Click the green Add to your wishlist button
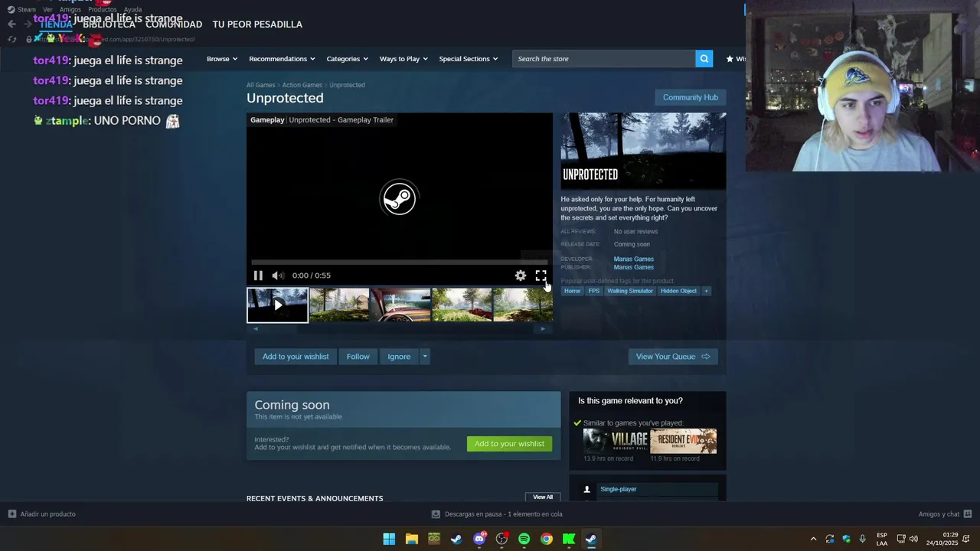Screen dimensions: 980x551 (509, 444)
